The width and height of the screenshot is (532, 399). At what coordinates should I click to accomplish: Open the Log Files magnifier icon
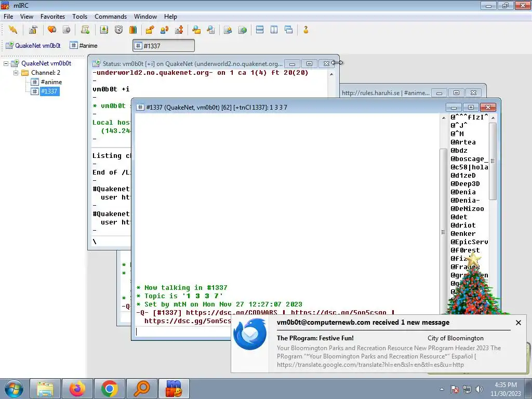211,30
